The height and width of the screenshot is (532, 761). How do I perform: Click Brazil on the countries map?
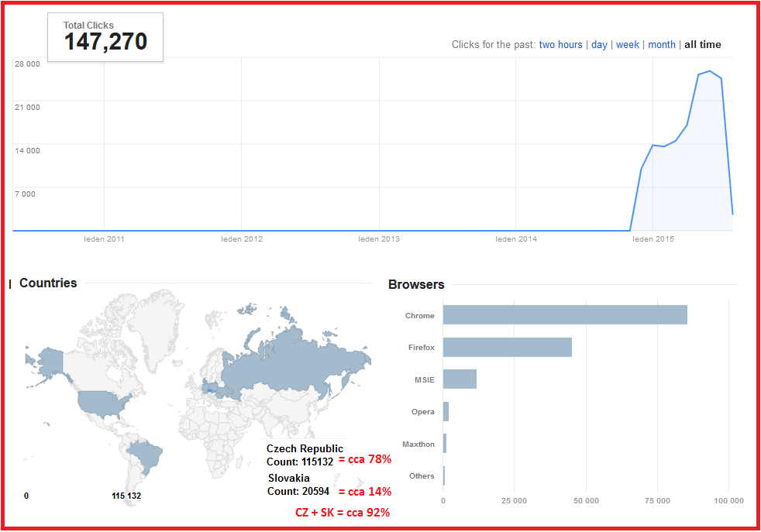click(x=149, y=457)
